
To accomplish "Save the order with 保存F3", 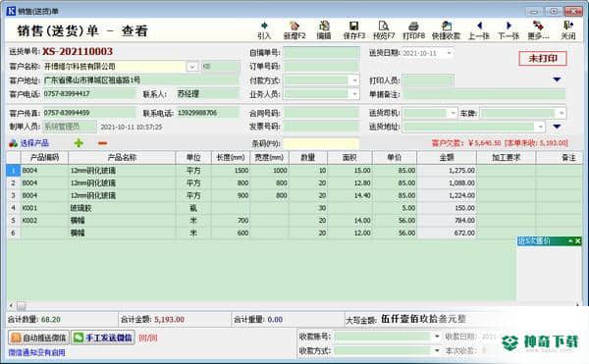I will (353, 30).
